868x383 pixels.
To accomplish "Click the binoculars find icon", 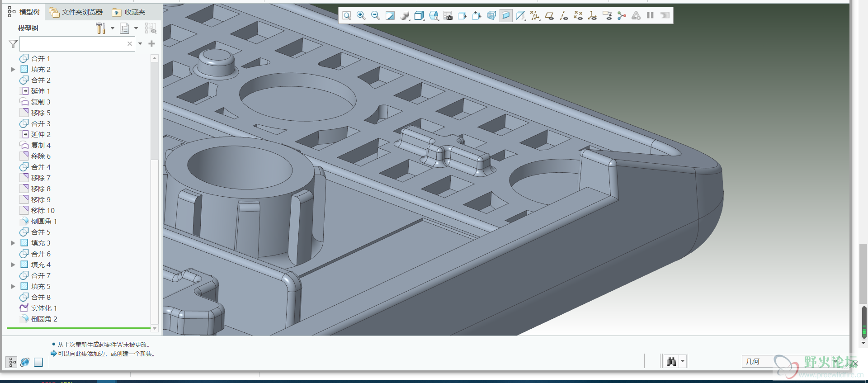I will click(671, 361).
